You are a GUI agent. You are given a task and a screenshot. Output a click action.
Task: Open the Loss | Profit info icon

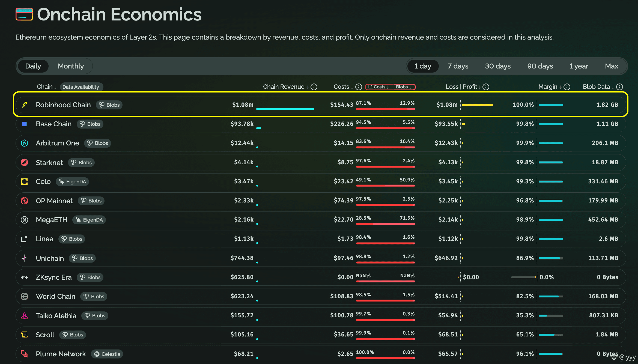486,87
